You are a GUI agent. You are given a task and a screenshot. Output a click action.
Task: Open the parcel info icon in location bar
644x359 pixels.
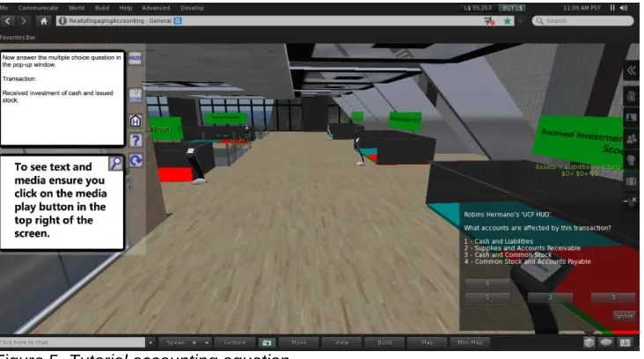click(62, 20)
